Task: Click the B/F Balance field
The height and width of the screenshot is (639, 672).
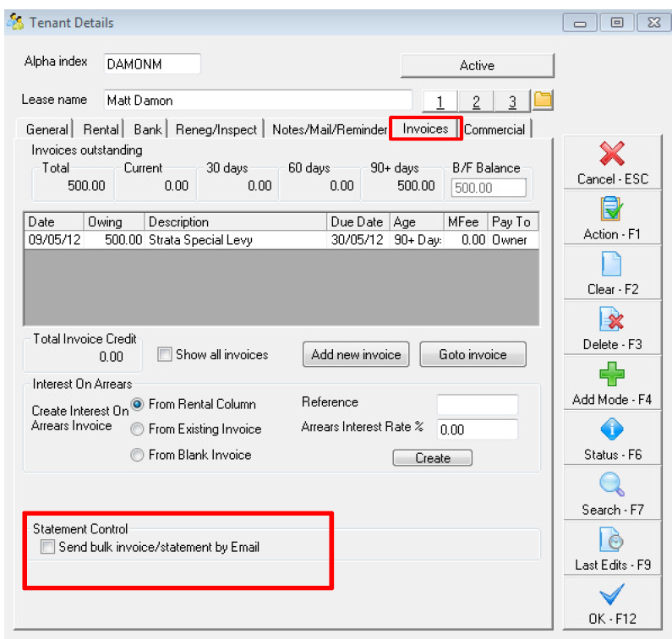Action: (x=489, y=188)
